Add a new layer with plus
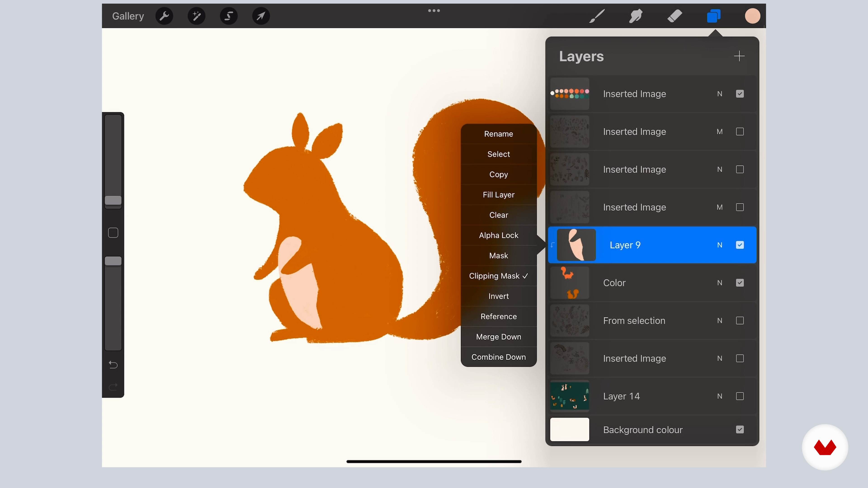868x488 pixels. [x=739, y=56]
